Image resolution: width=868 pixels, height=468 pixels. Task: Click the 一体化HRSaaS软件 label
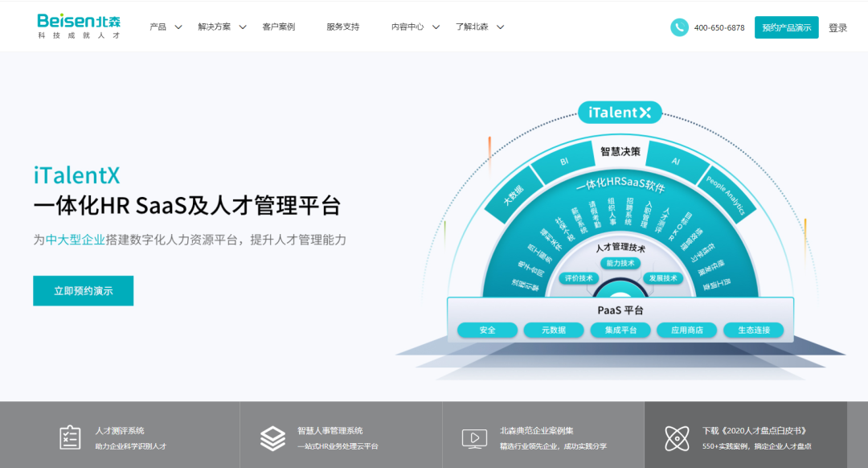pyautogui.click(x=620, y=184)
